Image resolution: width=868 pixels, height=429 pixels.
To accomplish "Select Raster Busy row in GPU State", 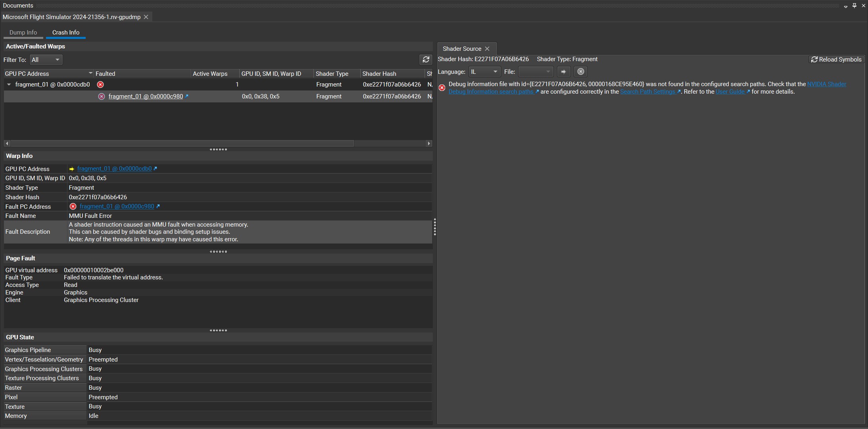I will tap(218, 388).
